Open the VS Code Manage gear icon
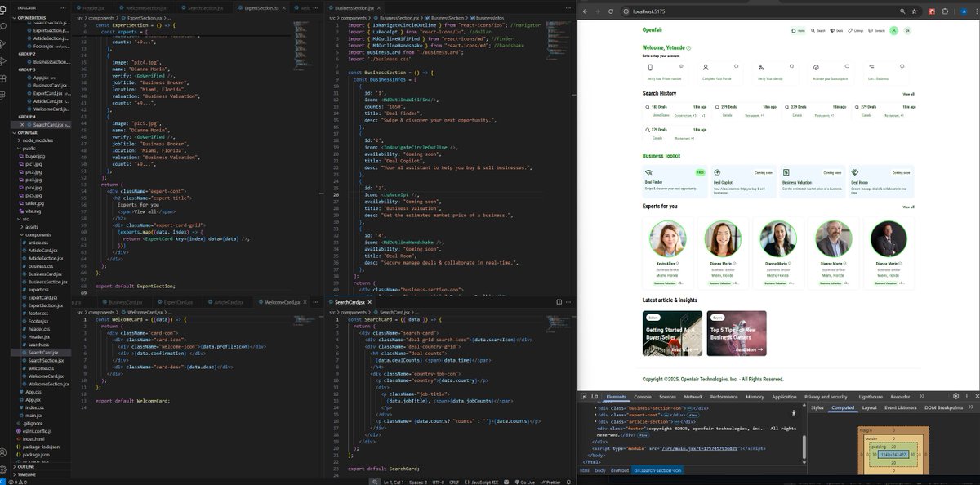The image size is (980, 485). click(x=3, y=469)
